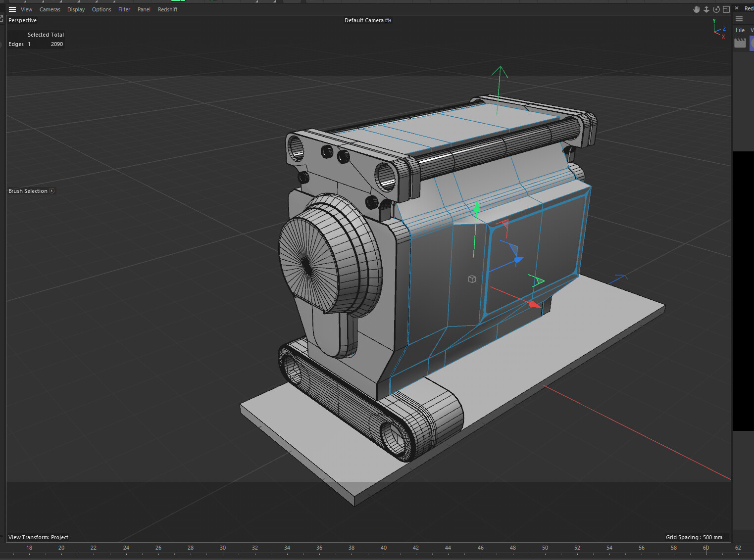Viewport: 754px width, 560px height.
Task: Open the Redshift viewport menu
Action: pyautogui.click(x=167, y=9)
